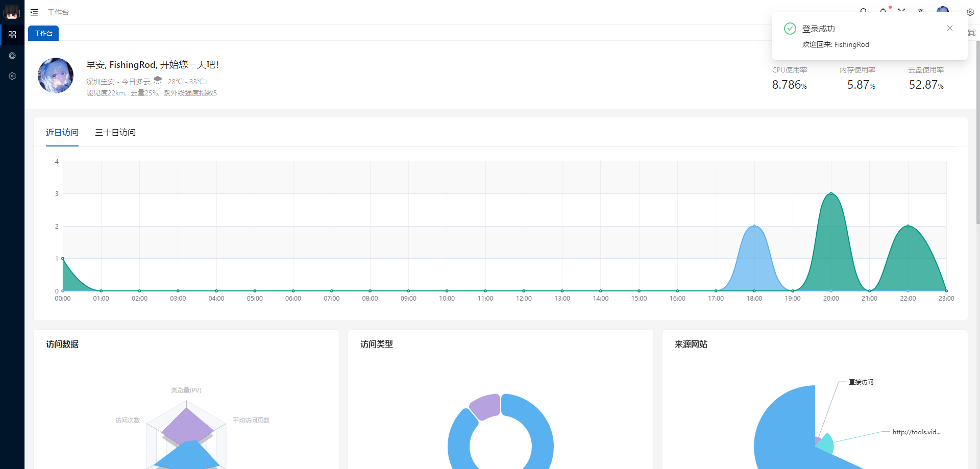This screenshot has height=469, width=980.
Task: Click the 18:00 blue peak point on the chart
Action: tap(754, 226)
